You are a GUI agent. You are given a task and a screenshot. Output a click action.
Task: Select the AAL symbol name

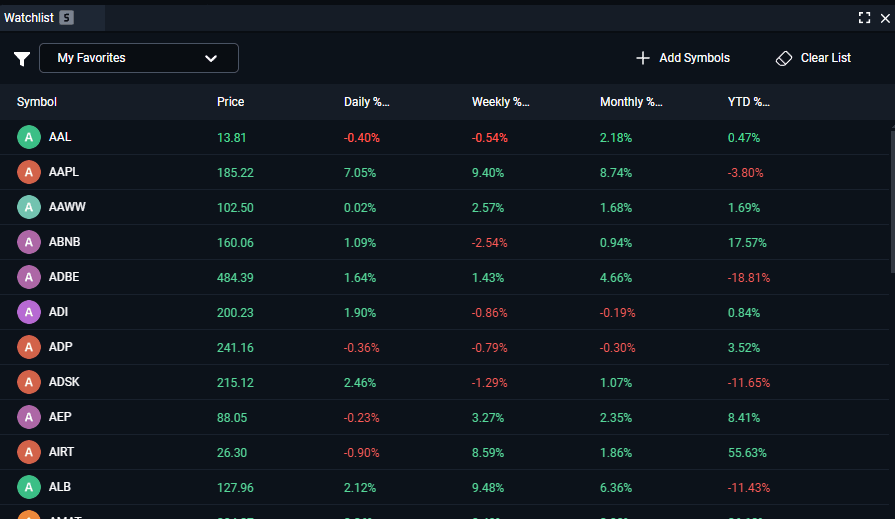click(60, 137)
